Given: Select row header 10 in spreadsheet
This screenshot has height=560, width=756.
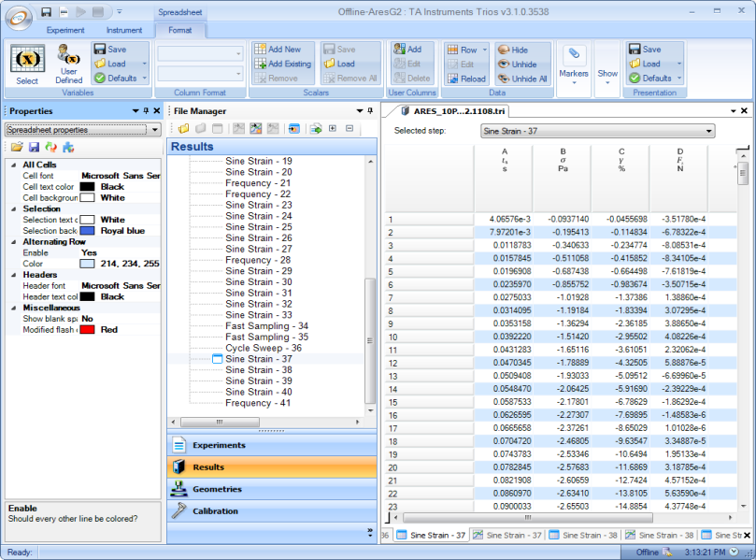Looking at the screenshot, I should 429,337.
